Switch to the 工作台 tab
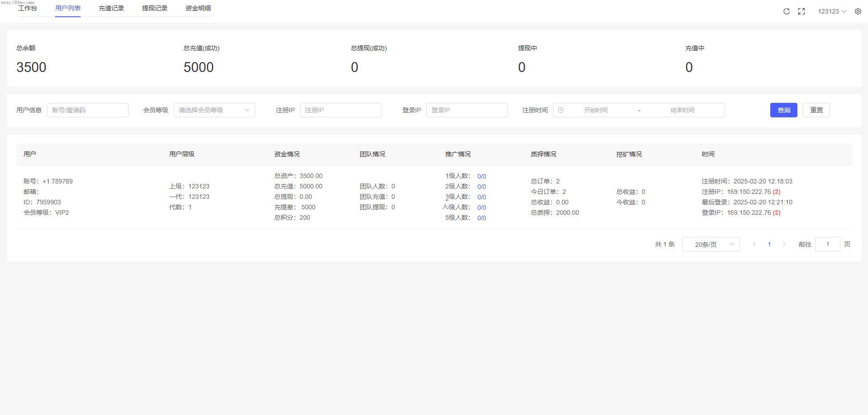This screenshot has width=868, height=415. (x=28, y=8)
